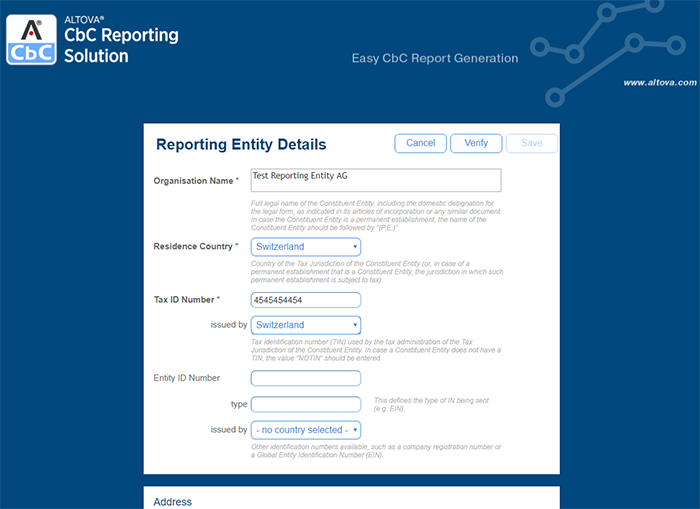Image resolution: width=700 pixels, height=509 pixels.
Task: Open the Residence Country dropdown
Action: 305,247
